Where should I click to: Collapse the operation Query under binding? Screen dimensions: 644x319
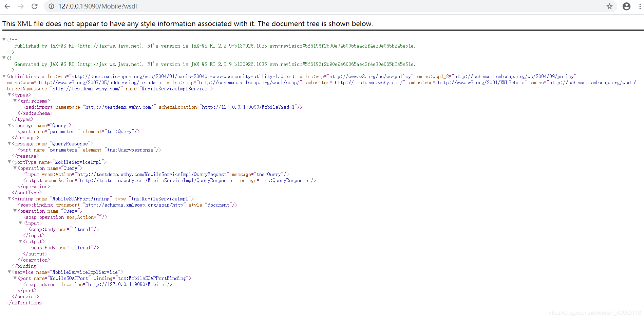click(x=15, y=211)
